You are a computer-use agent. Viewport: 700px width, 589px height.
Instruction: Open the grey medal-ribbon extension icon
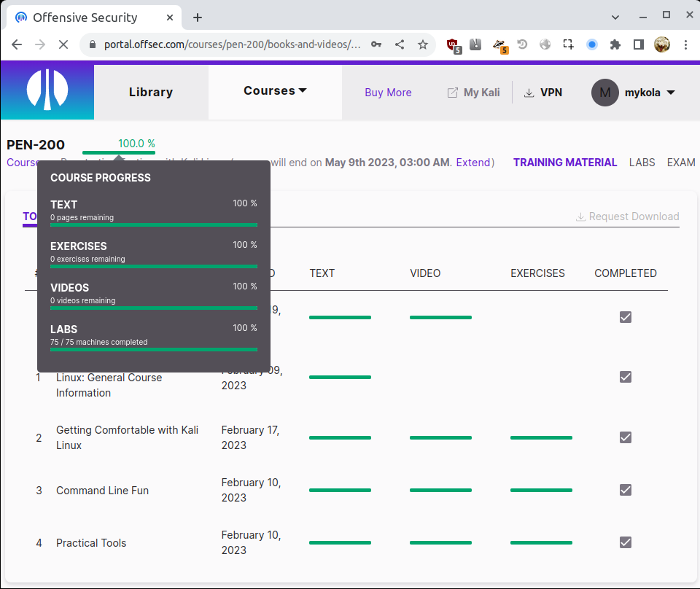click(x=475, y=44)
